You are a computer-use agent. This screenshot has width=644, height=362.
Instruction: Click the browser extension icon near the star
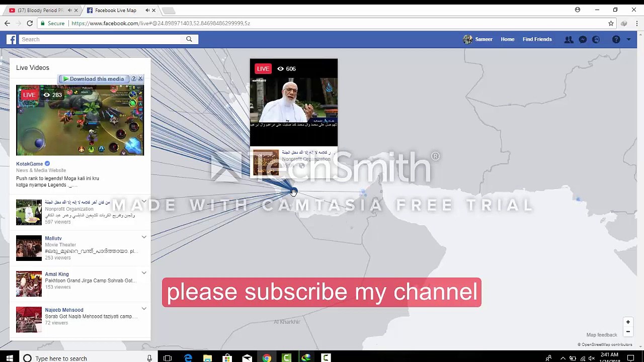(624, 23)
